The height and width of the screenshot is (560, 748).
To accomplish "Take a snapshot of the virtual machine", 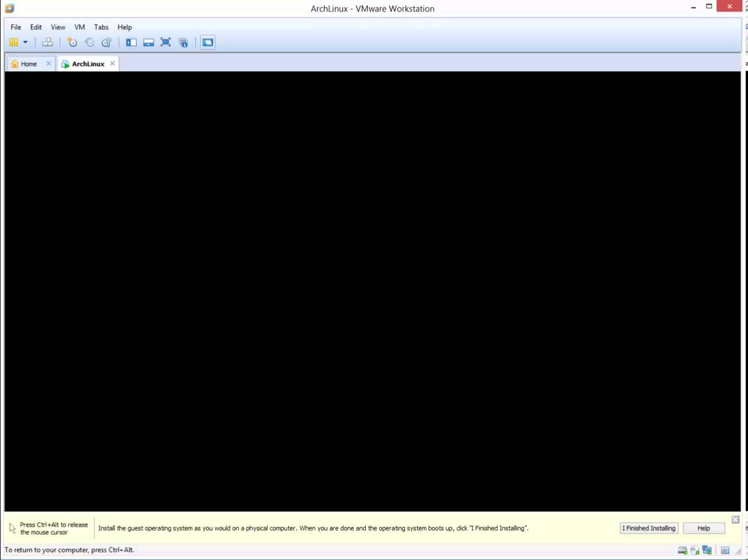I will [x=72, y=42].
